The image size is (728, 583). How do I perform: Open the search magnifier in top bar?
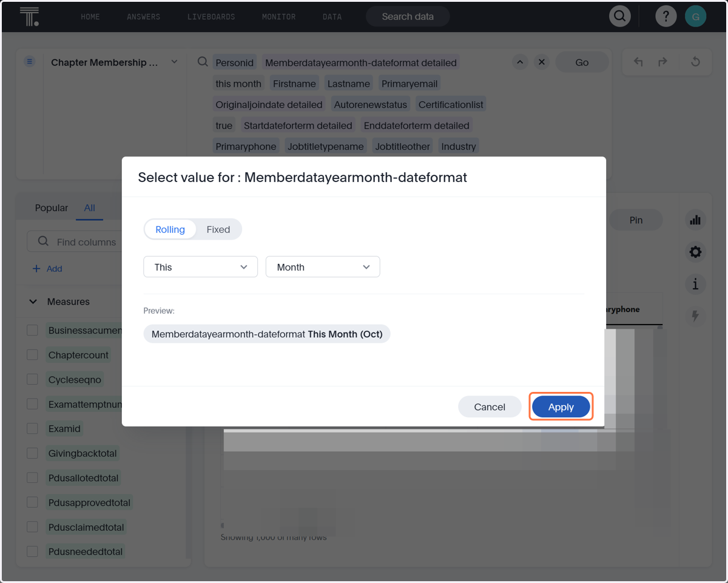[x=619, y=16]
